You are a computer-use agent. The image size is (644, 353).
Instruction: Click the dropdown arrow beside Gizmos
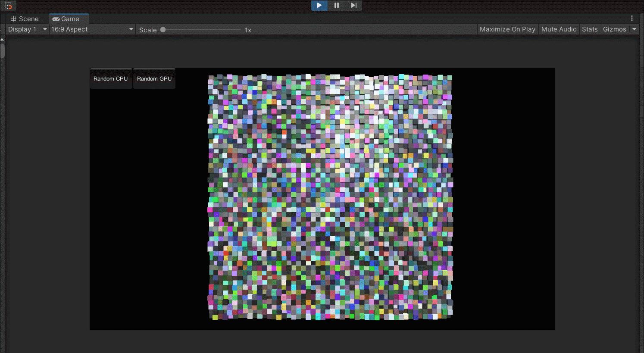pos(634,29)
